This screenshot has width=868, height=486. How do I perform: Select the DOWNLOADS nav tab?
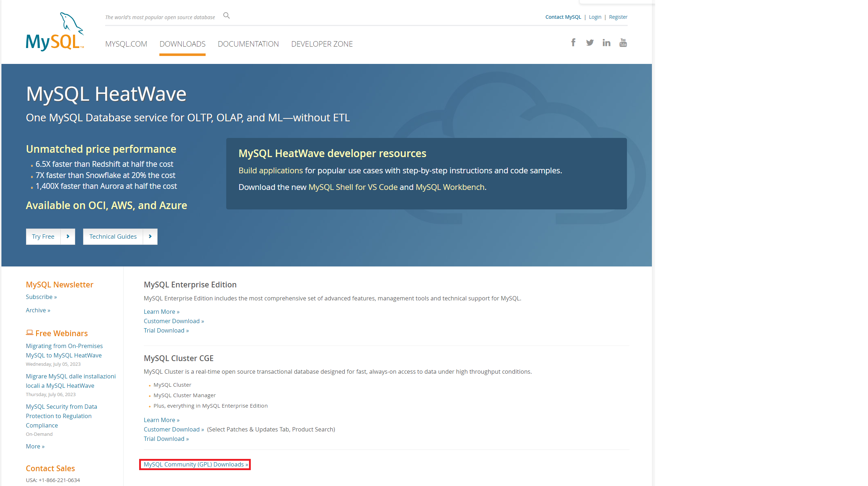(x=182, y=44)
